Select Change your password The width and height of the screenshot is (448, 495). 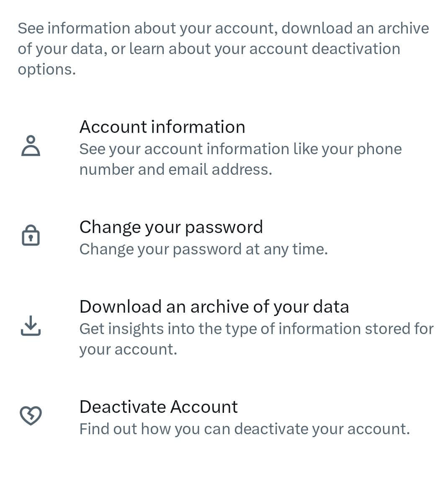click(171, 227)
